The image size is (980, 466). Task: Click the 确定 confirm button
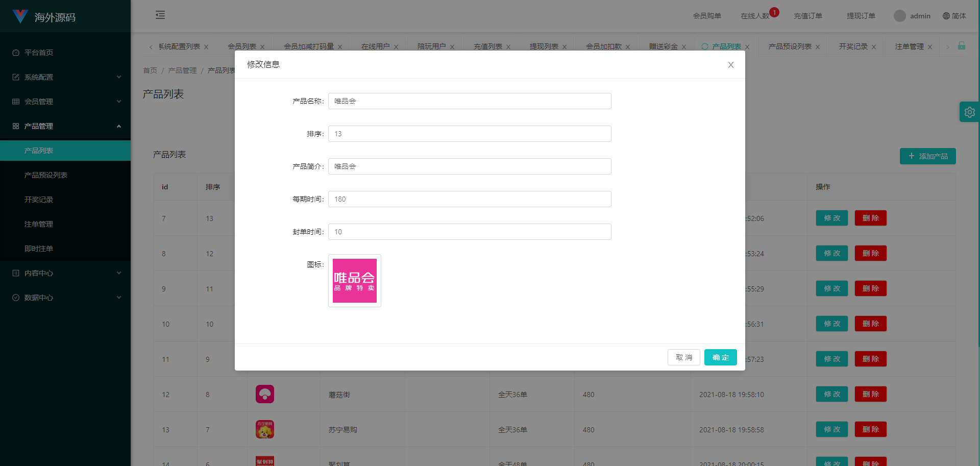click(720, 357)
